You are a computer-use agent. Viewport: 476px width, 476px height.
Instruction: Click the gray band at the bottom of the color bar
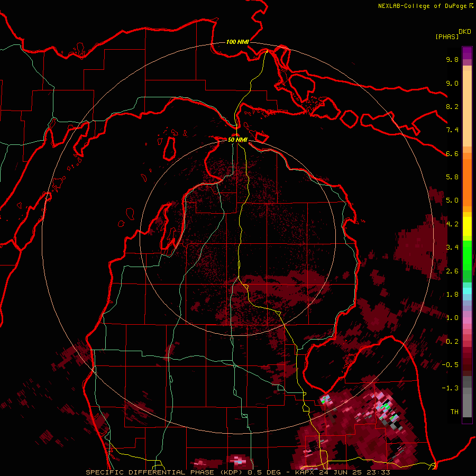point(467,402)
